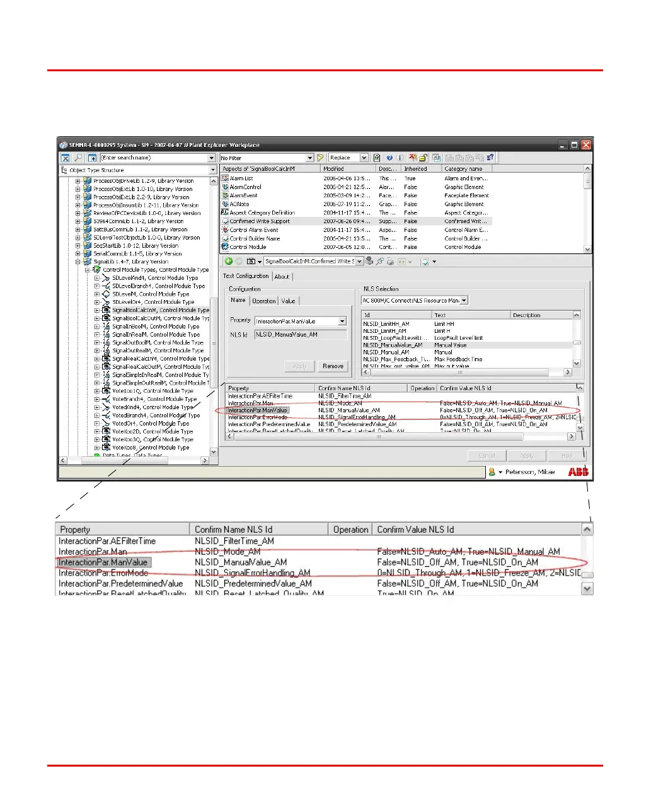The width and height of the screenshot is (668, 812).
Task: Select SignalBoolCalcInM tree item
Action: coord(161,310)
